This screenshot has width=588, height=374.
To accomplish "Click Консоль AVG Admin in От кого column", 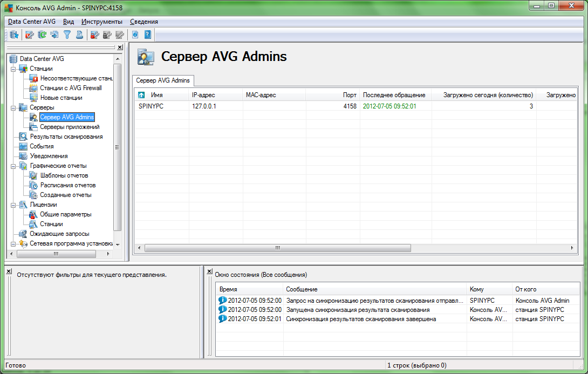I will click(542, 301).
